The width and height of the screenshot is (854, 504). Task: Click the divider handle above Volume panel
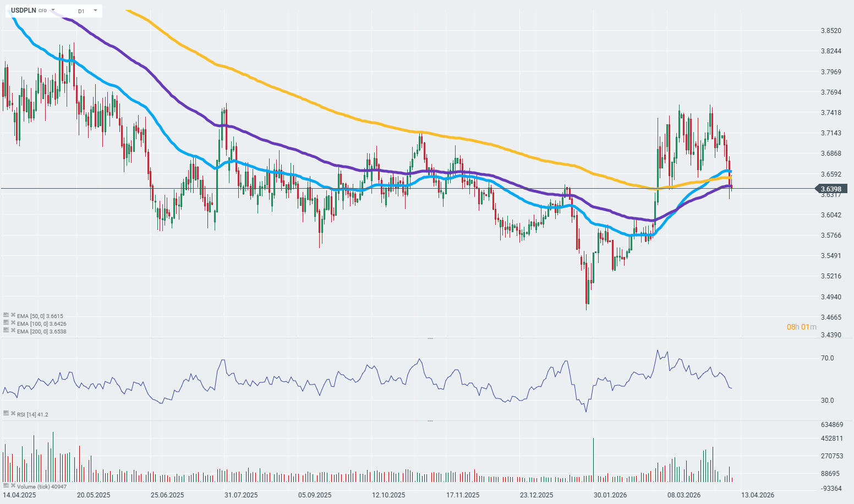tap(430, 421)
